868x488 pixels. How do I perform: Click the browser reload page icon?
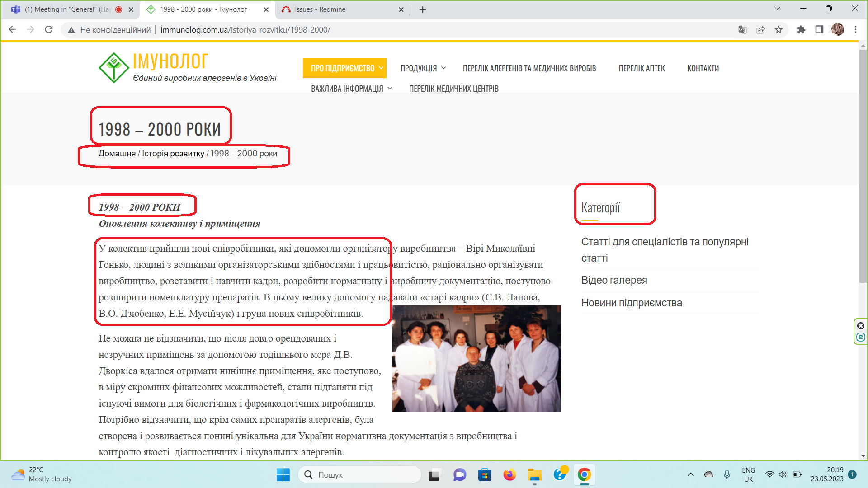click(x=49, y=30)
